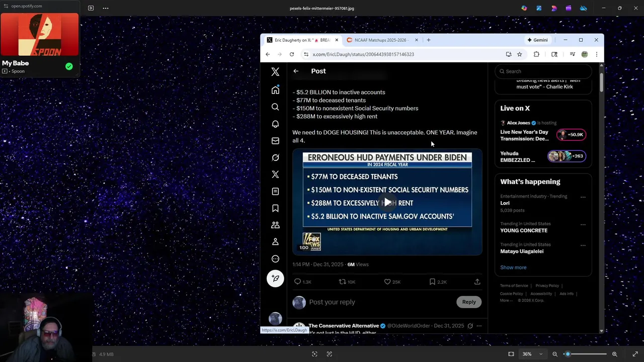Click the X logo at sidebar top

[x=275, y=72]
